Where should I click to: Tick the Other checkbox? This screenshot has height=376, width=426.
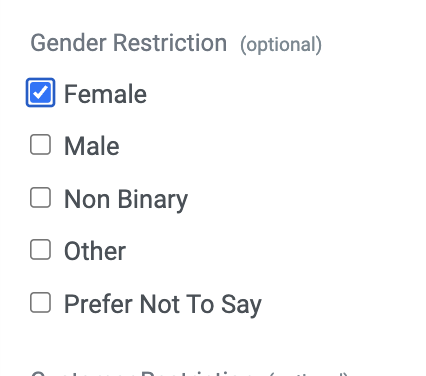coord(40,249)
